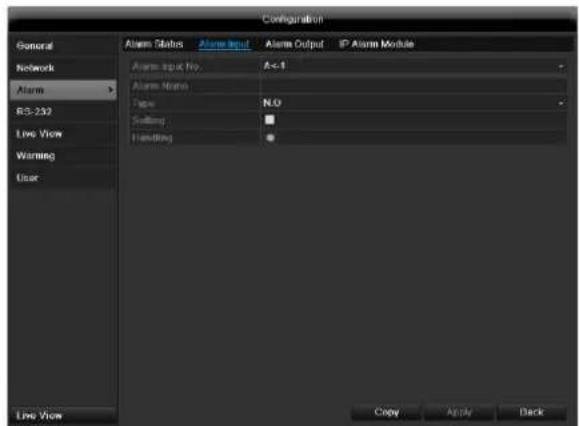Open the Warning settings section
This screenshot has width=579, height=426.
click(63, 155)
